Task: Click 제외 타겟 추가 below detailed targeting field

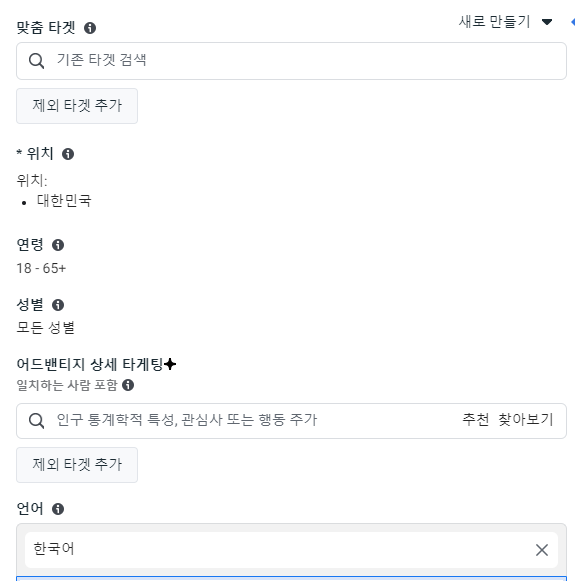Action: 77,465
